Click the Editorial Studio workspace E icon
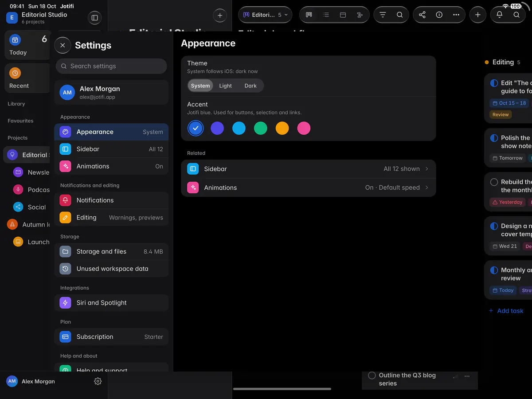Screen dimensions: 532x399 [x=12, y=18]
